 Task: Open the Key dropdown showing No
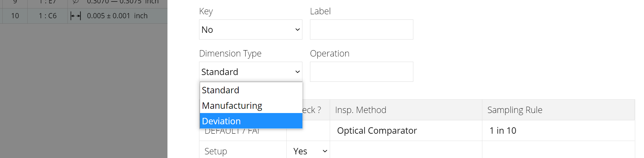tap(250, 29)
